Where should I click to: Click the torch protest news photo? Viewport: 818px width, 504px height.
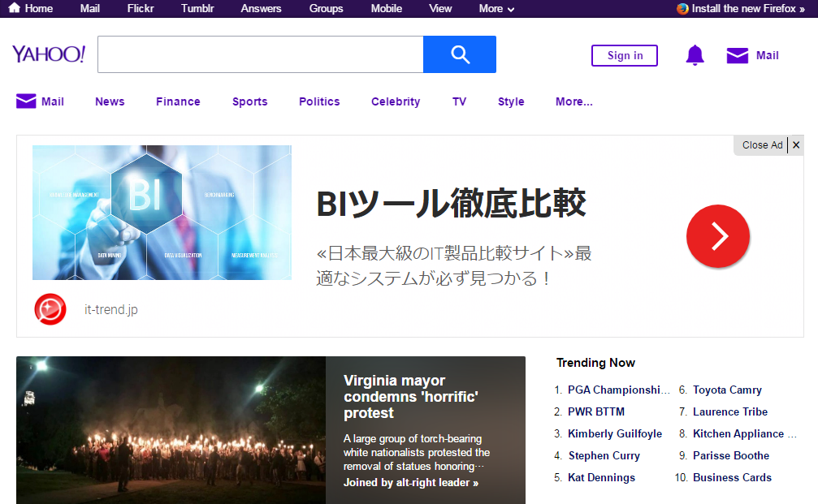pos(171,430)
